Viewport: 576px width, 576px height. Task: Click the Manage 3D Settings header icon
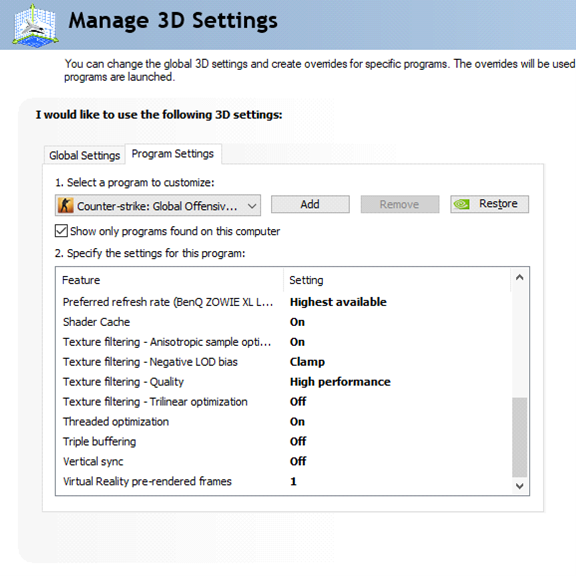[x=36, y=26]
